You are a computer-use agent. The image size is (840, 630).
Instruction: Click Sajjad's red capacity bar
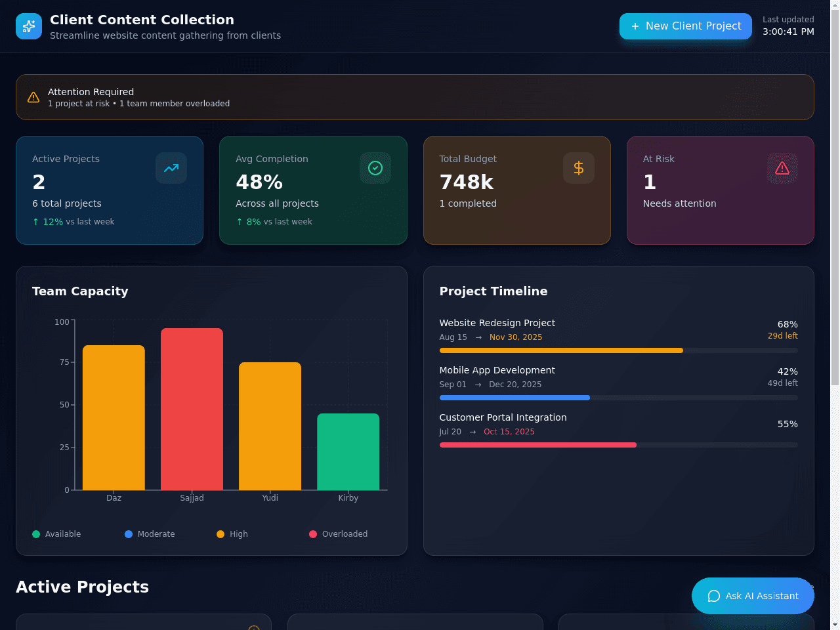point(192,409)
